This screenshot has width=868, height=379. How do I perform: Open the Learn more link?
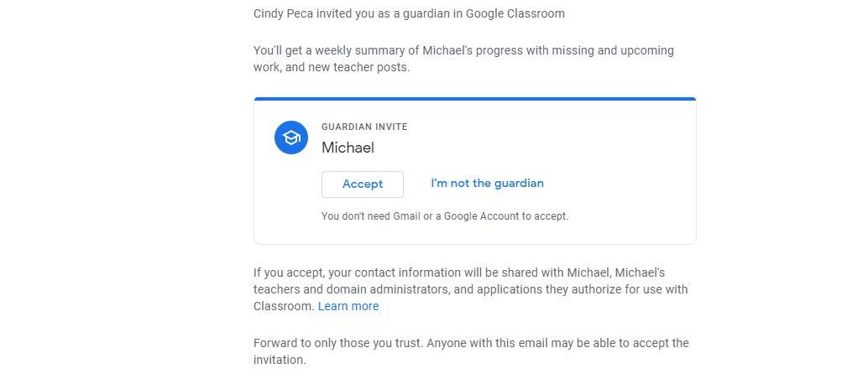348,306
